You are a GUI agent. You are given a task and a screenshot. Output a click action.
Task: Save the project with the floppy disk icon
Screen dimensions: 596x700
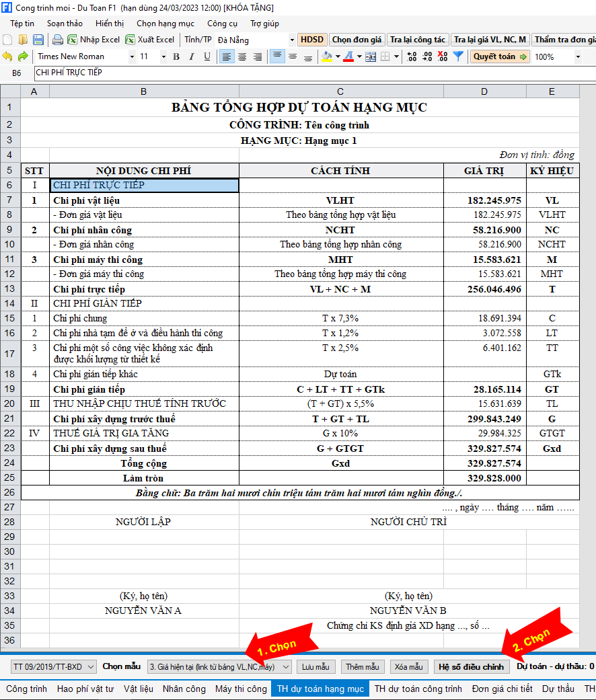pos(38,40)
